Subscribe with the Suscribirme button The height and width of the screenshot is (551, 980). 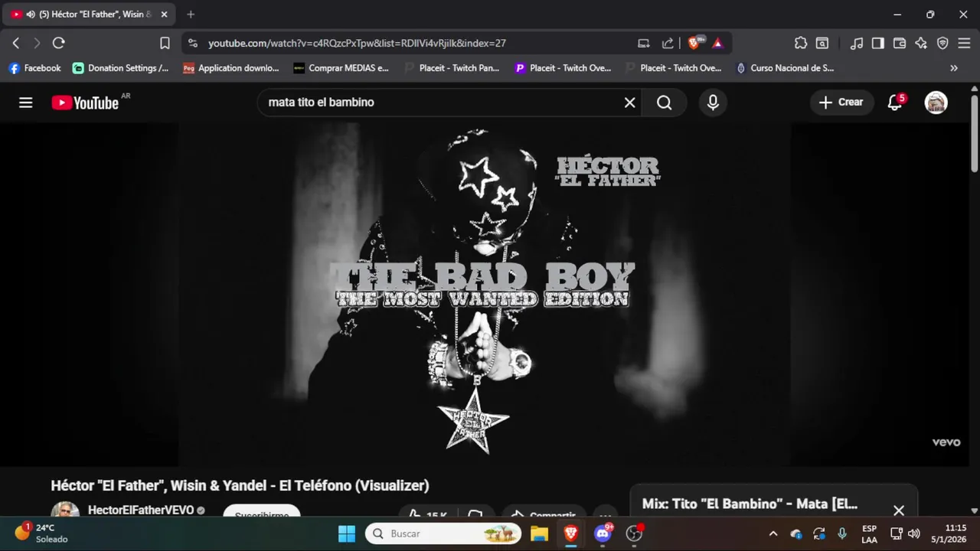click(x=262, y=512)
